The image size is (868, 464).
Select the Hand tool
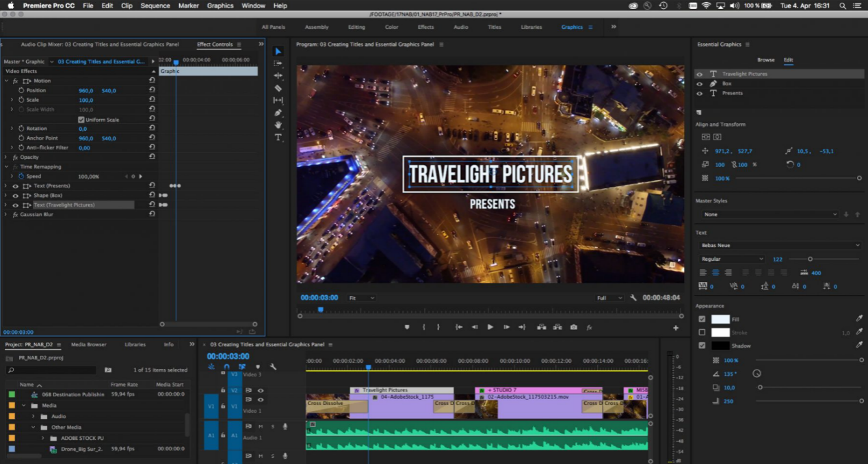(x=278, y=125)
